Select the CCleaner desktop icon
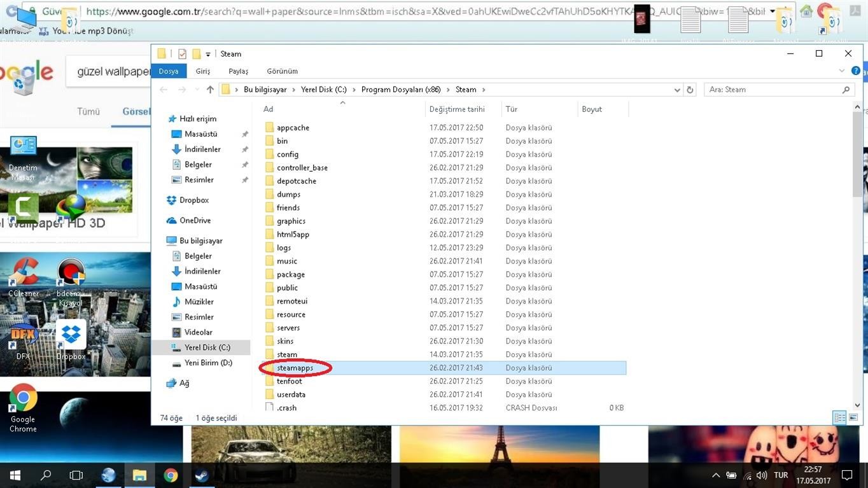868x488 pixels. point(24,277)
